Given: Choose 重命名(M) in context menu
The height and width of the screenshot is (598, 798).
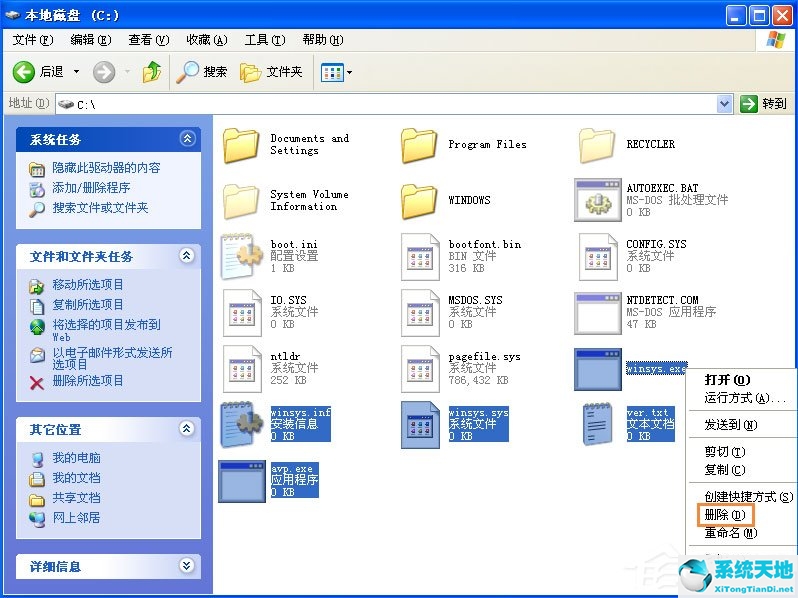Looking at the screenshot, I should [730, 533].
